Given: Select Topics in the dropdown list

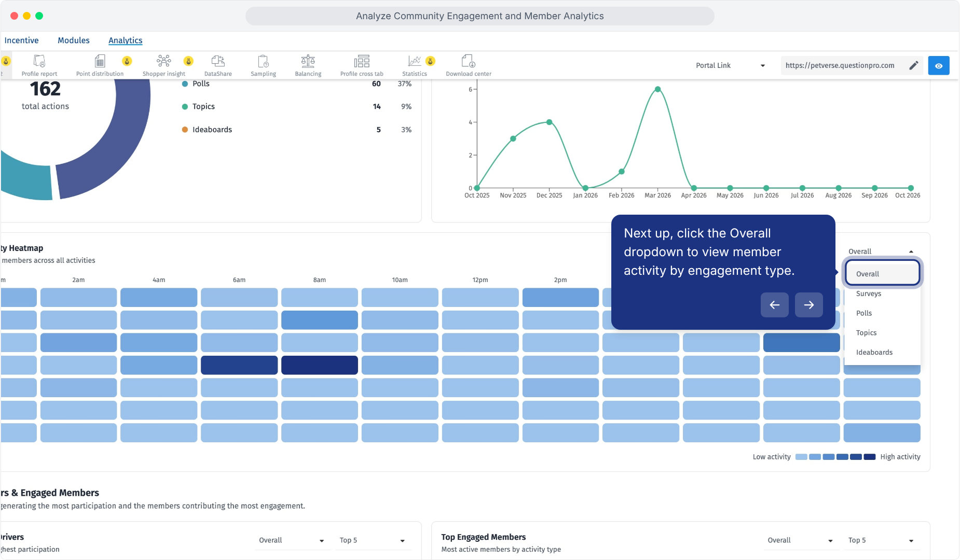Looking at the screenshot, I should point(882,333).
